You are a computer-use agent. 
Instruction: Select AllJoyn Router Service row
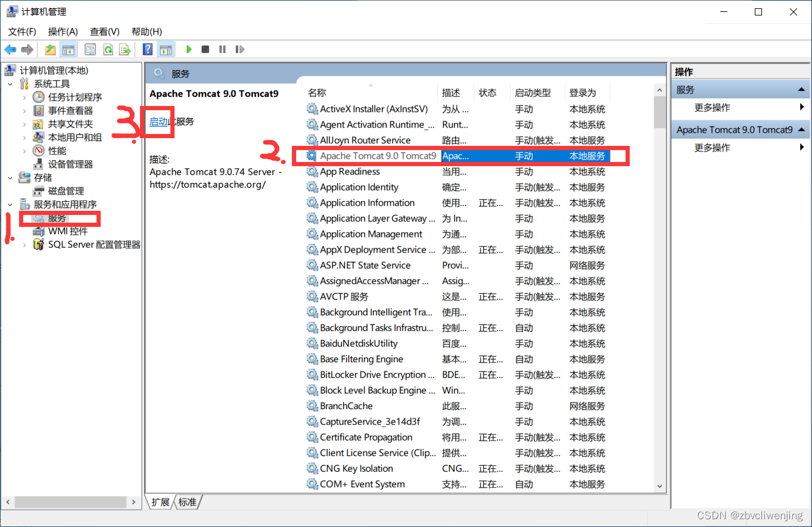(457, 141)
